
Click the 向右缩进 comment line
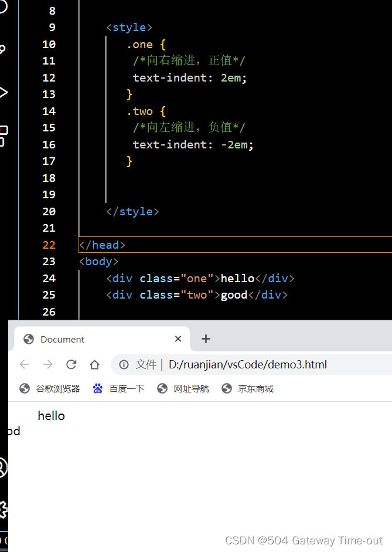coord(189,60)
